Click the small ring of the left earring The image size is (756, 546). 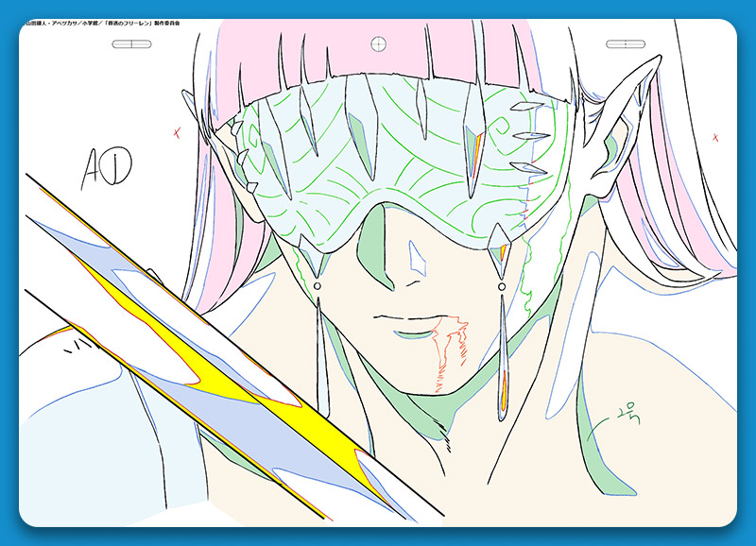point(317,287)
